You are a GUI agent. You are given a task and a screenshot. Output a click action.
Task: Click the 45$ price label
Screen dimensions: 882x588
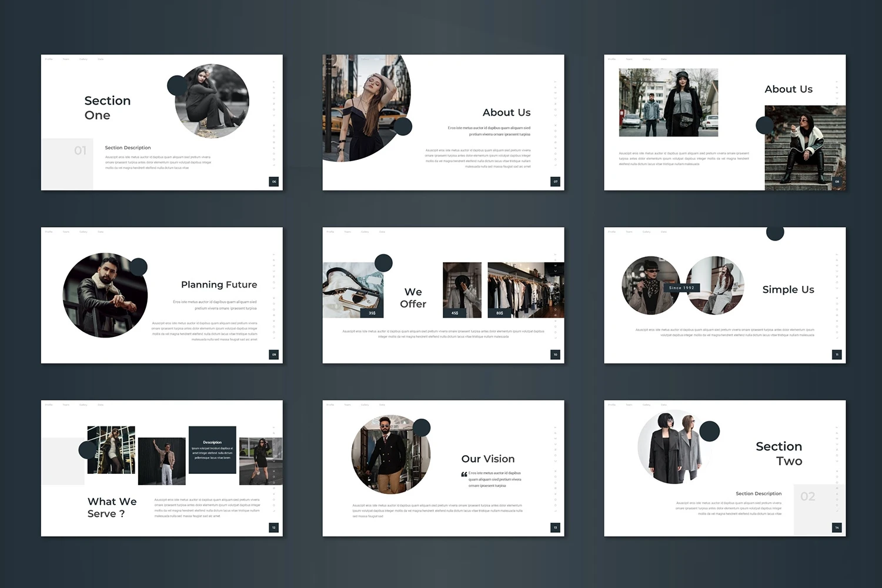pos(455,313)
